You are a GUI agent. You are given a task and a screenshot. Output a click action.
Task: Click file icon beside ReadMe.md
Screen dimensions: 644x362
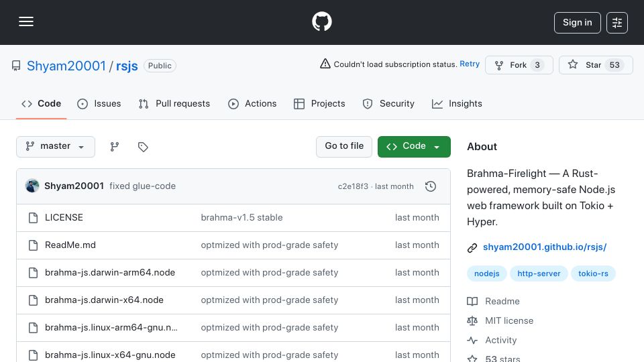tap(34, 245)
